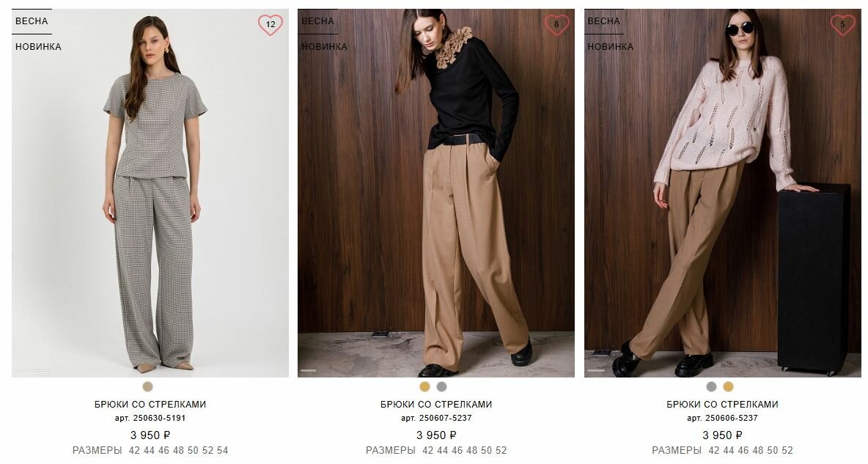Viewport: 868px width, 464px height.
Task: Select size 52 for article 250606-5237
Action: [787, 450]
